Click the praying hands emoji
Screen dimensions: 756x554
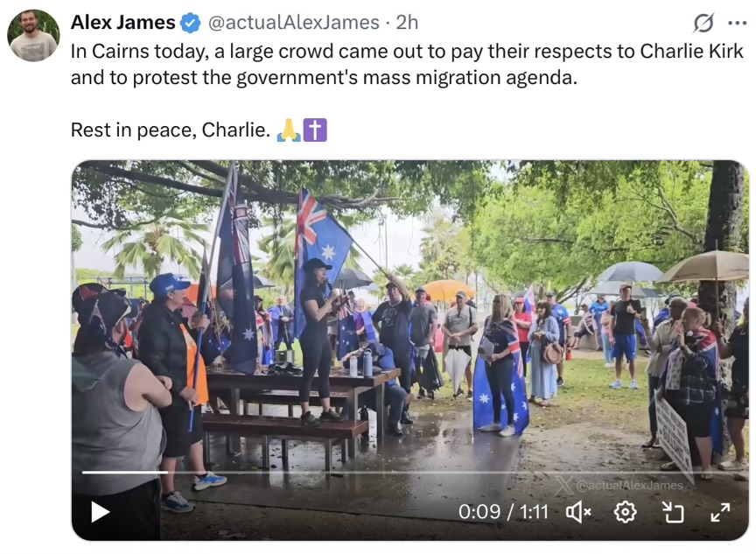(x=289, y=130)
